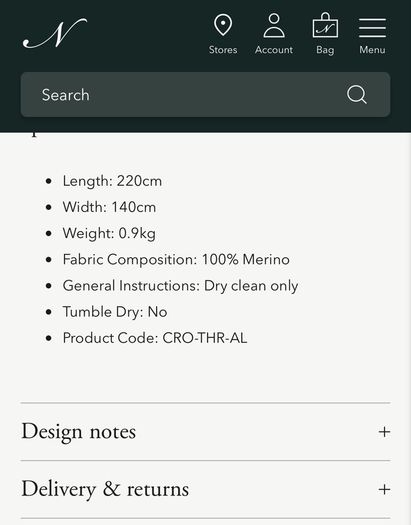Click the General Instructions Dry clean only line
This screenshot has height=525, width=411.
(x=180, y=286)
